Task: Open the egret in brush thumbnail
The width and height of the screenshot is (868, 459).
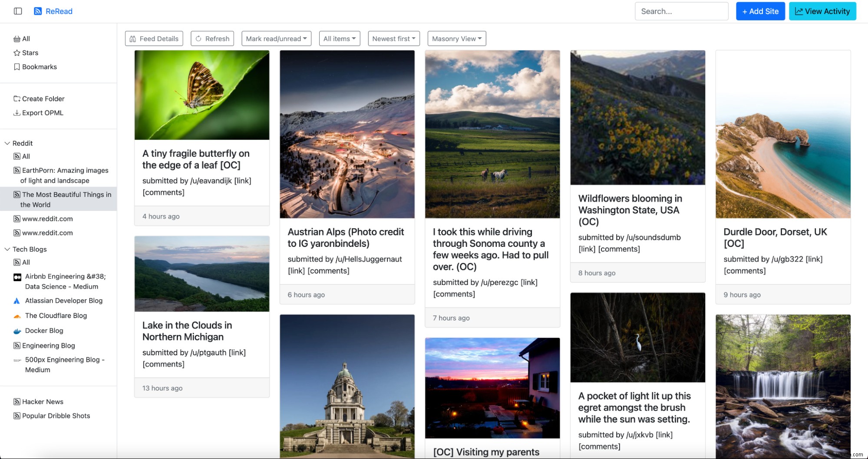Action: click(637, 338)
